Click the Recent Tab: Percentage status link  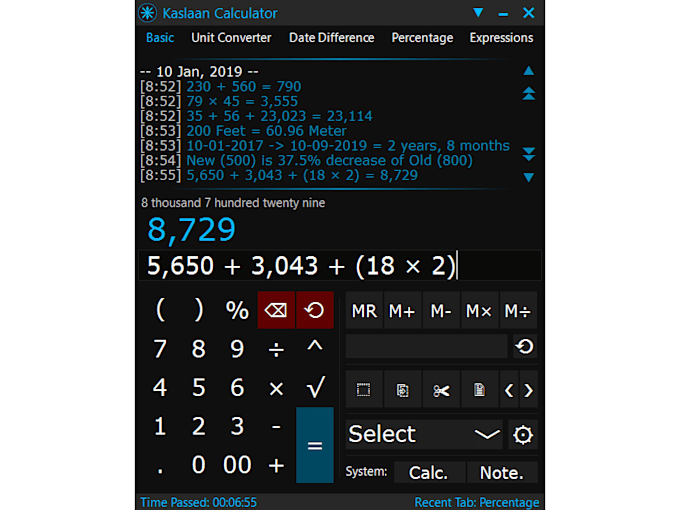click(x=477, y=502)
